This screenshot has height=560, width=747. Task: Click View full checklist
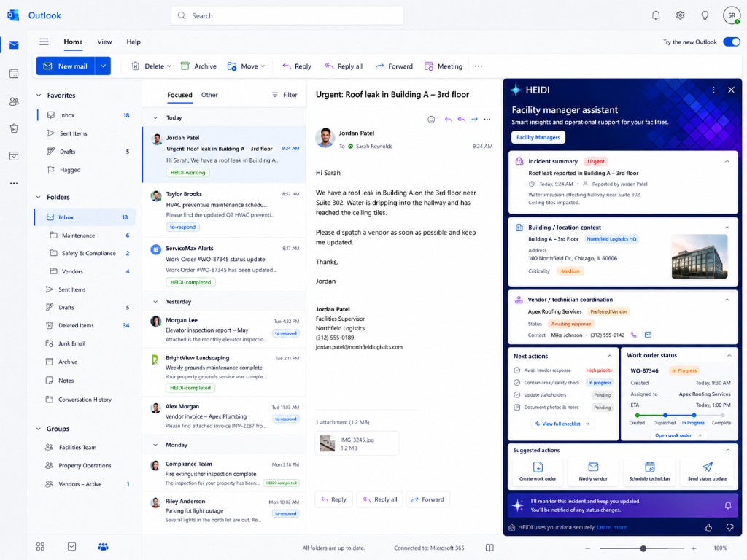point(562,424)
